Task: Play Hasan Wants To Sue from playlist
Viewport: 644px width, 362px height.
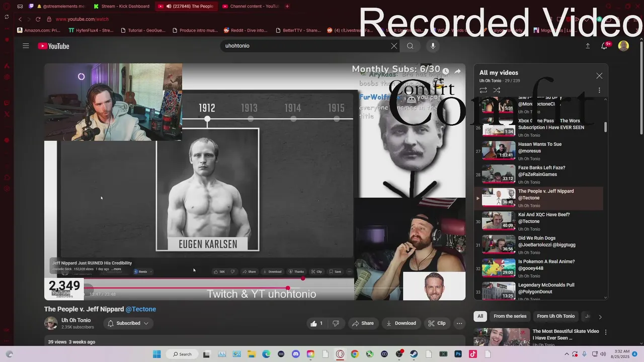Action: pyautogui.click(x=538, y=151)
